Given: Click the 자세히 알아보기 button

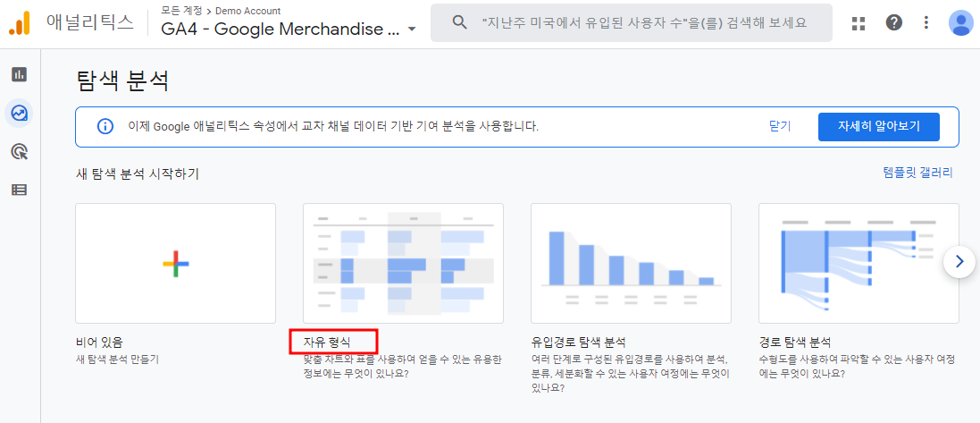Looking at the screenshot, I should (879, 126).
